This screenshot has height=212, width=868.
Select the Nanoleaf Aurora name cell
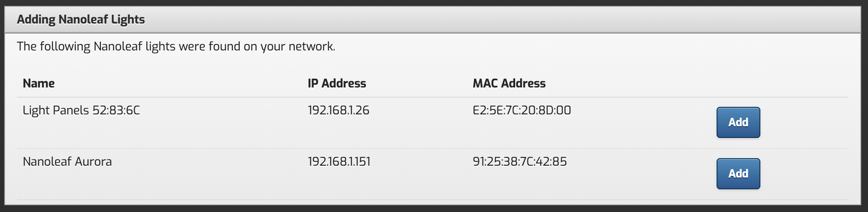67,162
